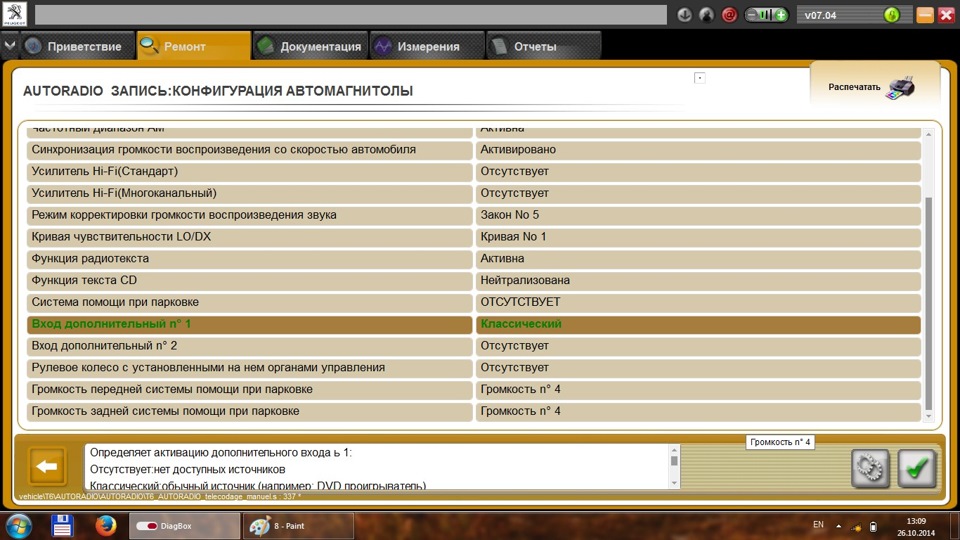Click the Активна value for Функция радиотекста

coord(698,258)
